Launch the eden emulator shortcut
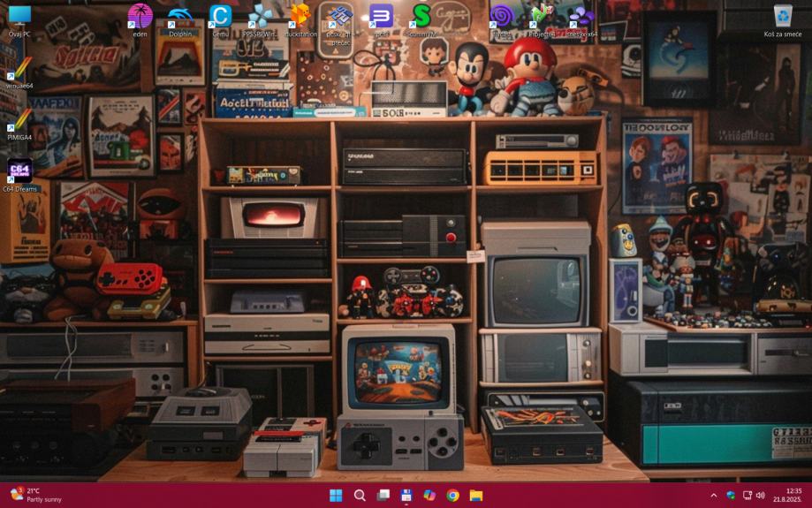This screenshot has width=812, height=508. pos(140,20)
